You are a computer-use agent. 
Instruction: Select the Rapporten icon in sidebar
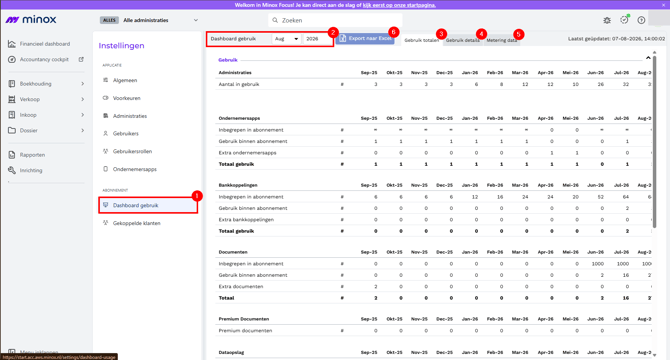(x=12, y=155)
